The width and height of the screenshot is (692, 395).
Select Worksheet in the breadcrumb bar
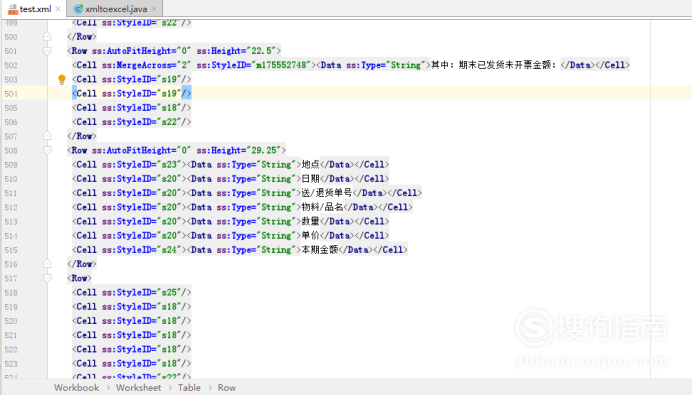click(138, 387)
